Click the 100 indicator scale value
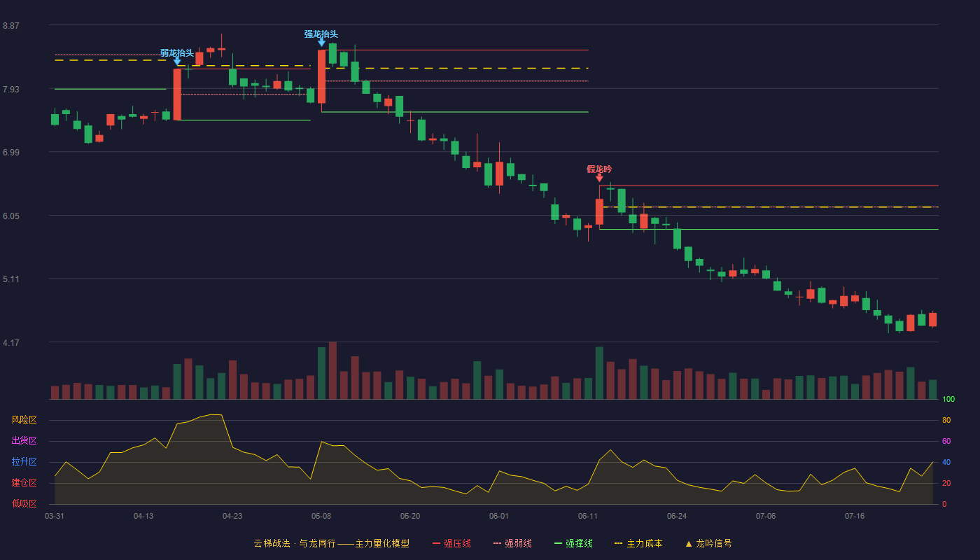This screenshot has width=980, height=560. (x=948, y=400)
